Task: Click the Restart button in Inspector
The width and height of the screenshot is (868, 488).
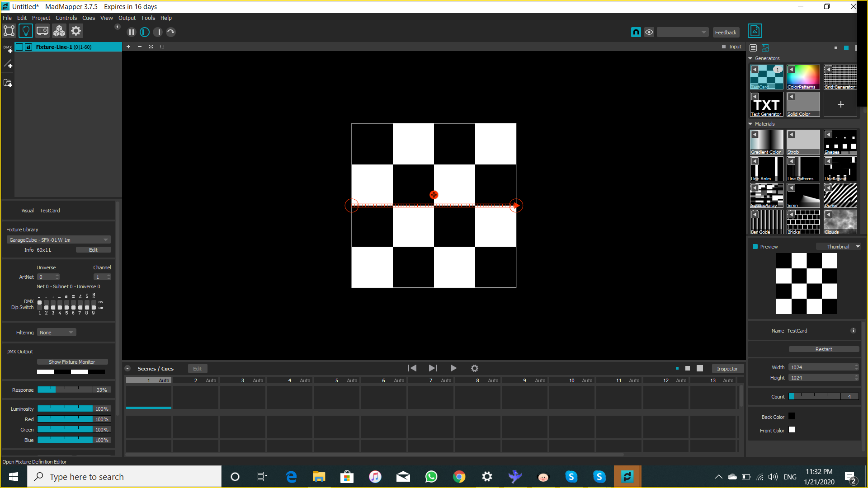Action: (x=823, y=349)
